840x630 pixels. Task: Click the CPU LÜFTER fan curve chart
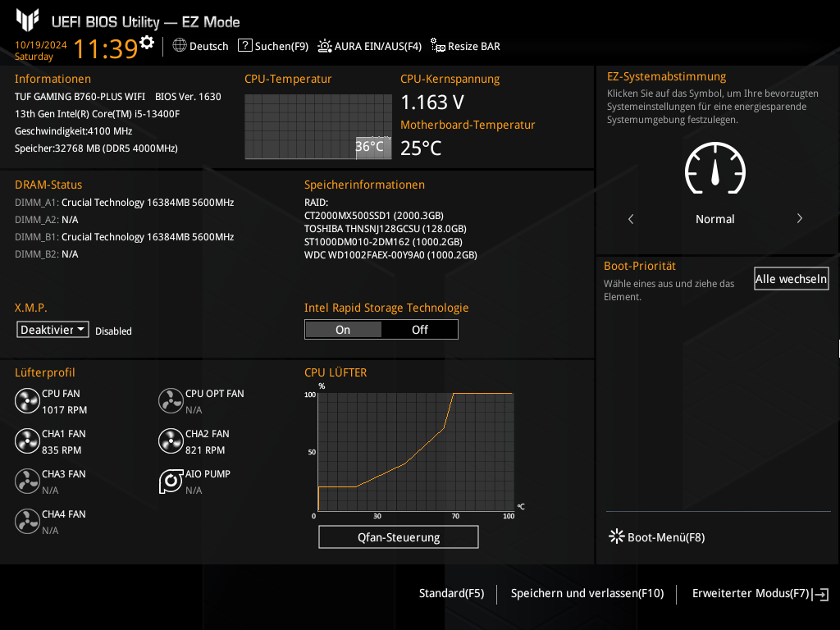click(416, 452)
